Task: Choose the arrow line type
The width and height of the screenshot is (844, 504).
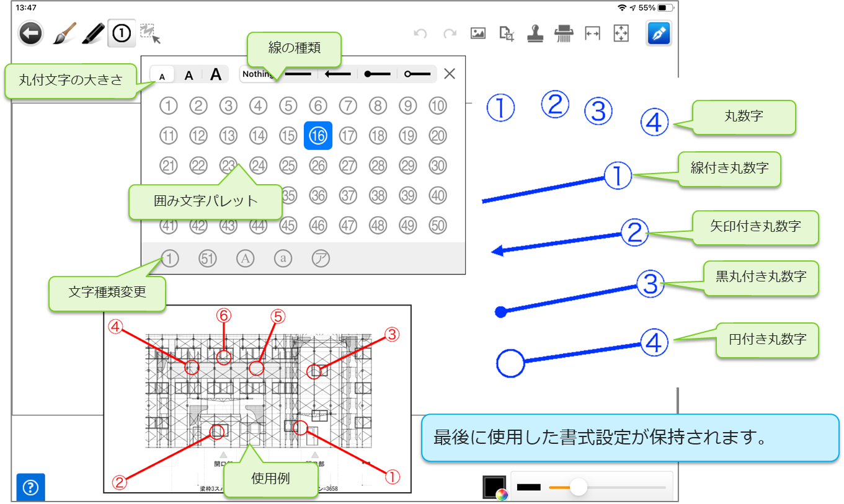Action: coord(339,74)
